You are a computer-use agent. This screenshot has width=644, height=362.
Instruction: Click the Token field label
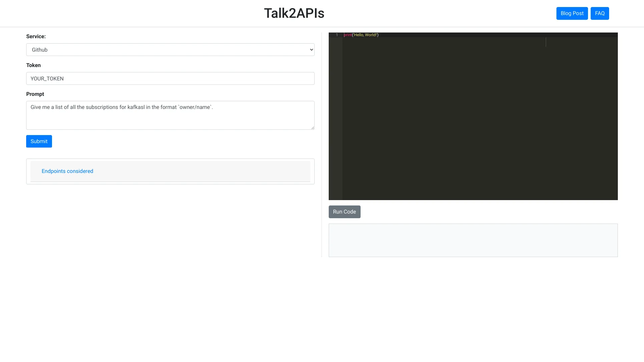(34, 65)
